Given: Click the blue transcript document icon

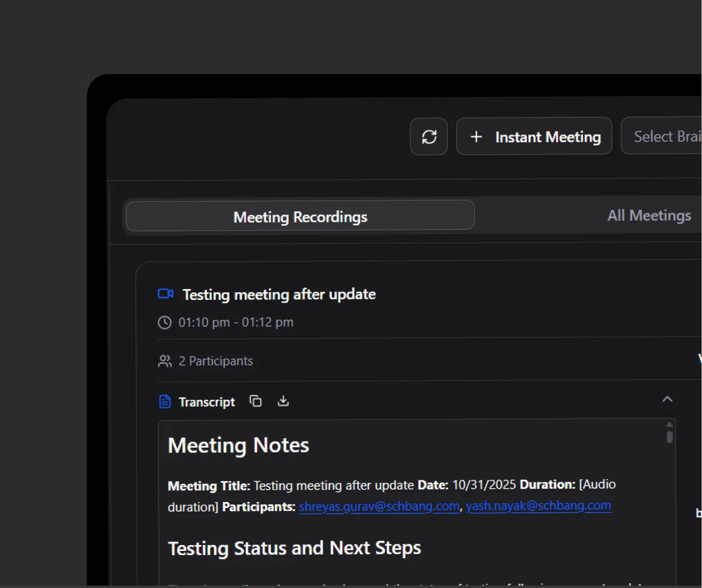Looking at the screenshot, I should (x=164, y=401).
